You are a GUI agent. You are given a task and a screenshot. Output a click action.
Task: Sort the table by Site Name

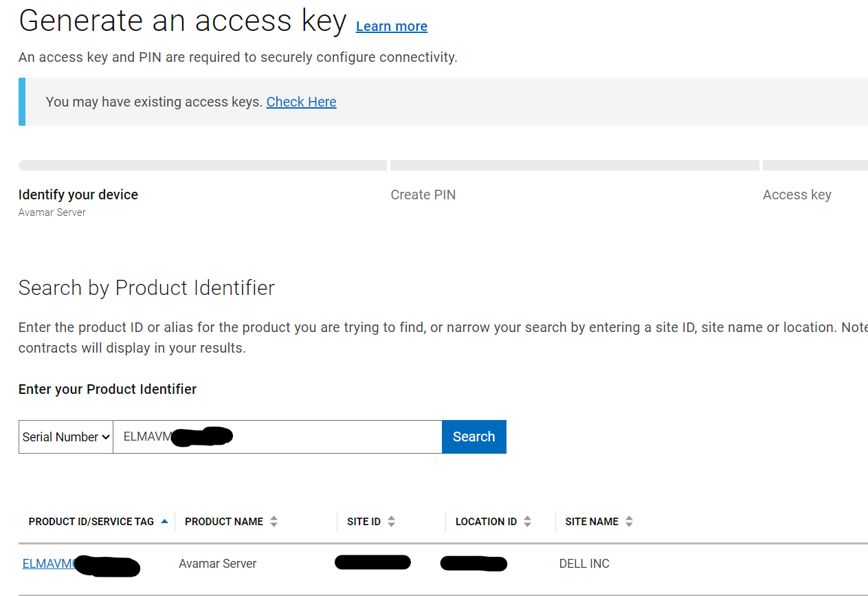pyautogui.click(x=629, y=521)
